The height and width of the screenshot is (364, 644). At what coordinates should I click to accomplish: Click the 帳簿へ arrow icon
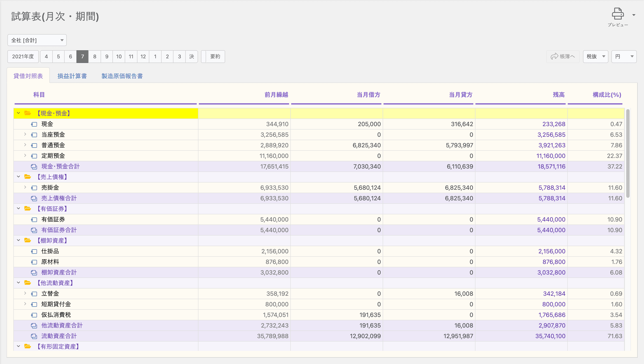[x=554, y=56]
